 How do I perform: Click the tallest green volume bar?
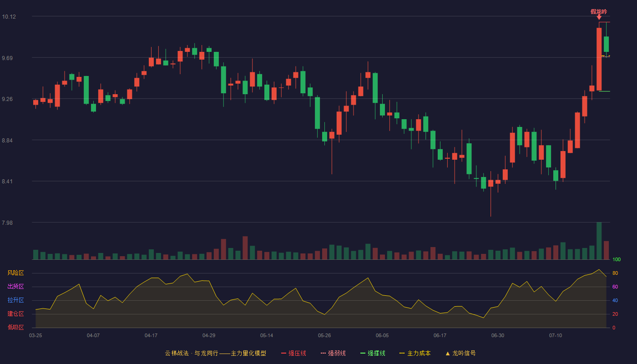(x=599, y=241)
